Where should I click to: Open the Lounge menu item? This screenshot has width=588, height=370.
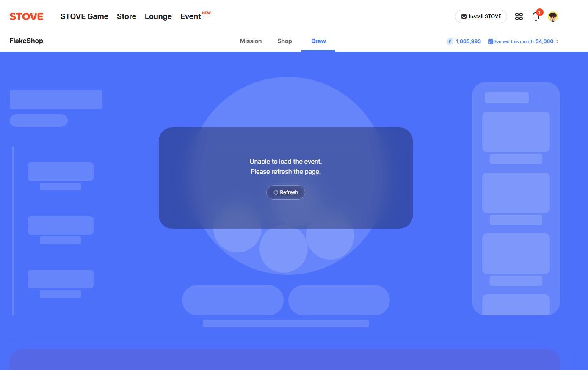158,16
